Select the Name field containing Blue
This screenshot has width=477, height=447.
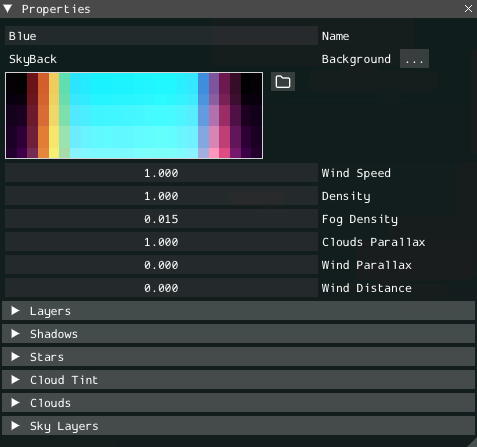[x=161, y=36]
